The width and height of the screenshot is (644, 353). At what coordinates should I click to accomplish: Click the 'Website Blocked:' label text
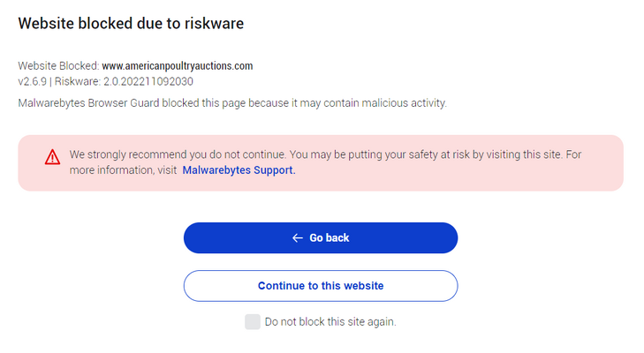(x=58, y=66)
